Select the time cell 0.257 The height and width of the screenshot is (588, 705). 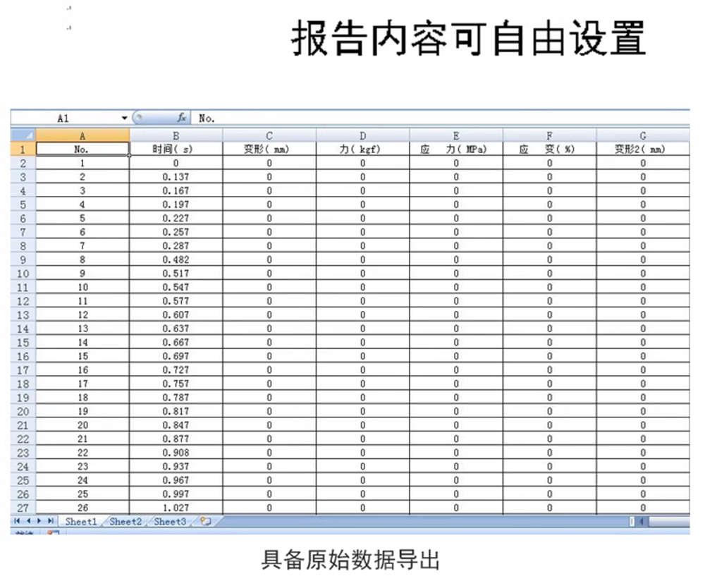(176, 232)
